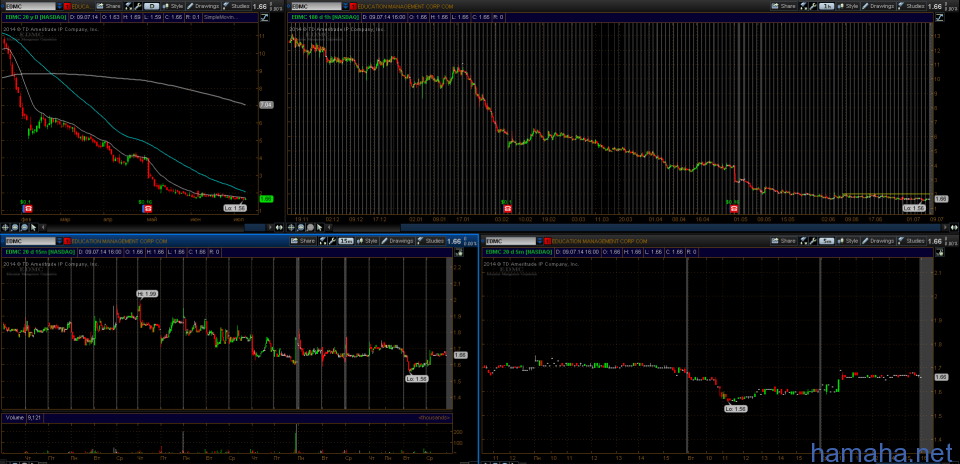Image resolution: width=960 pixels, height=464 pixels.
Task: Click quick time frames icon in 15m chart
Action: tap(324, 241)
